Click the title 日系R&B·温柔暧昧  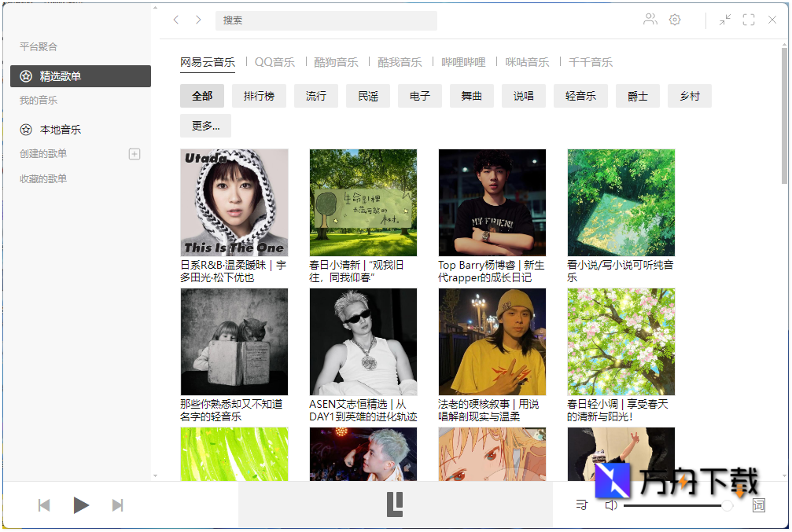pyautogui.click(x=234, y=271)
